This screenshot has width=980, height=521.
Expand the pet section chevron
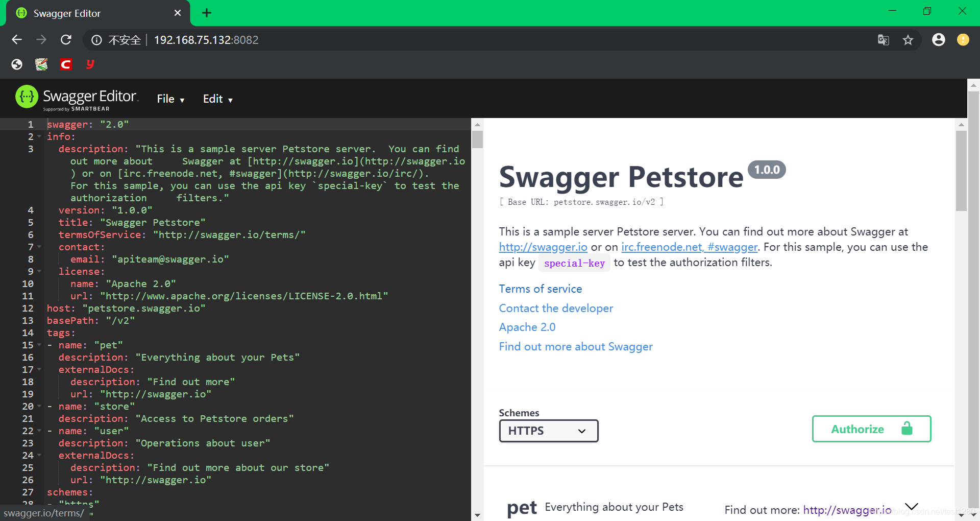click(912, 506)
